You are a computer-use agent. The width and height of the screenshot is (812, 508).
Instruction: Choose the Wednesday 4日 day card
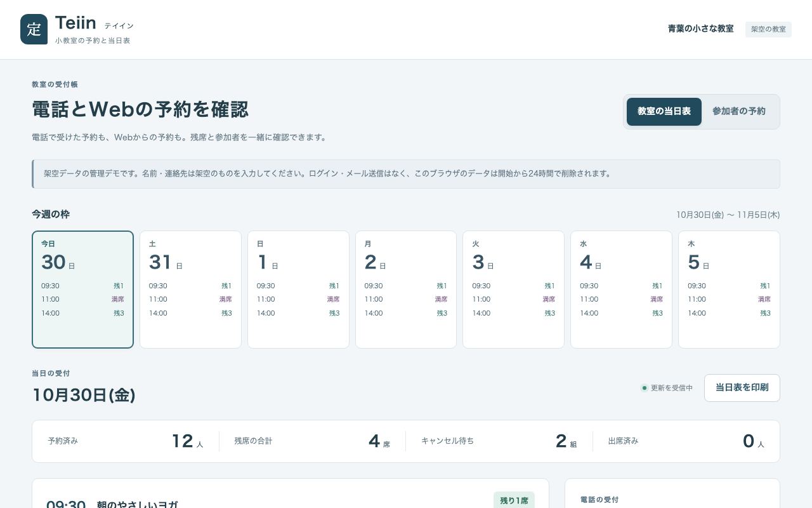(621, 290)
